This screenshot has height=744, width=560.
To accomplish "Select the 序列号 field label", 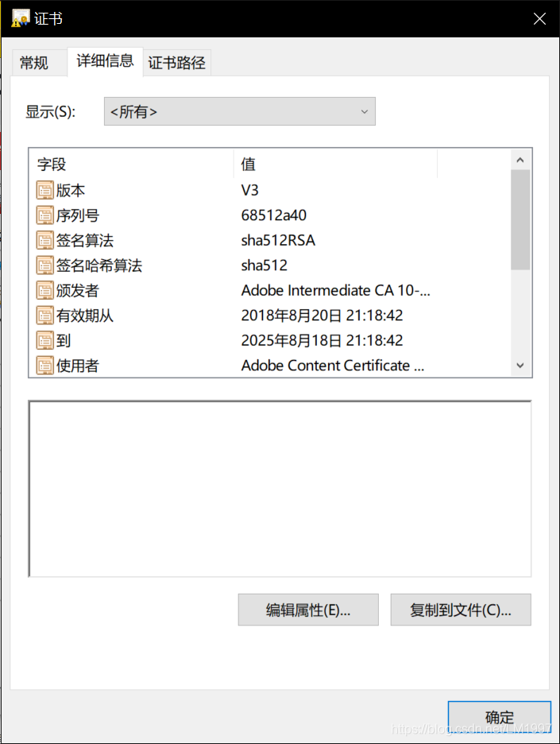I will pos(78,215).
